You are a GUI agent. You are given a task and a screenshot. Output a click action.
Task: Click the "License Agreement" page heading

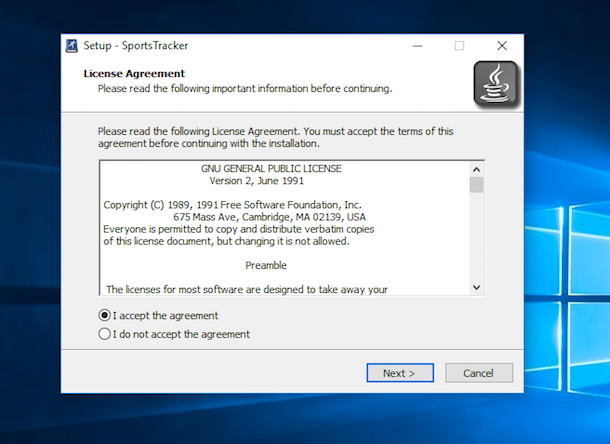click(x=134, y=74)
